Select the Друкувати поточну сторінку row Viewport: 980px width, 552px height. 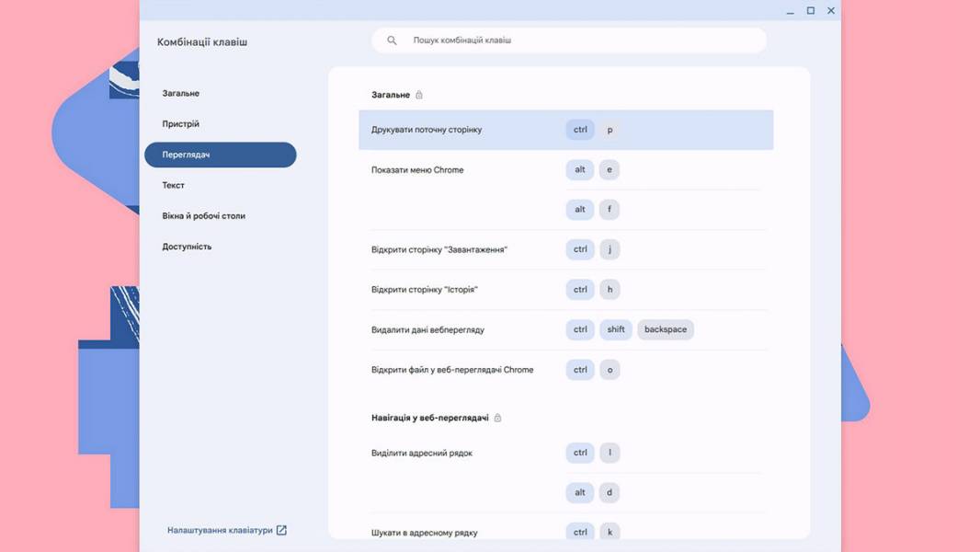click(x=565, y=130)
